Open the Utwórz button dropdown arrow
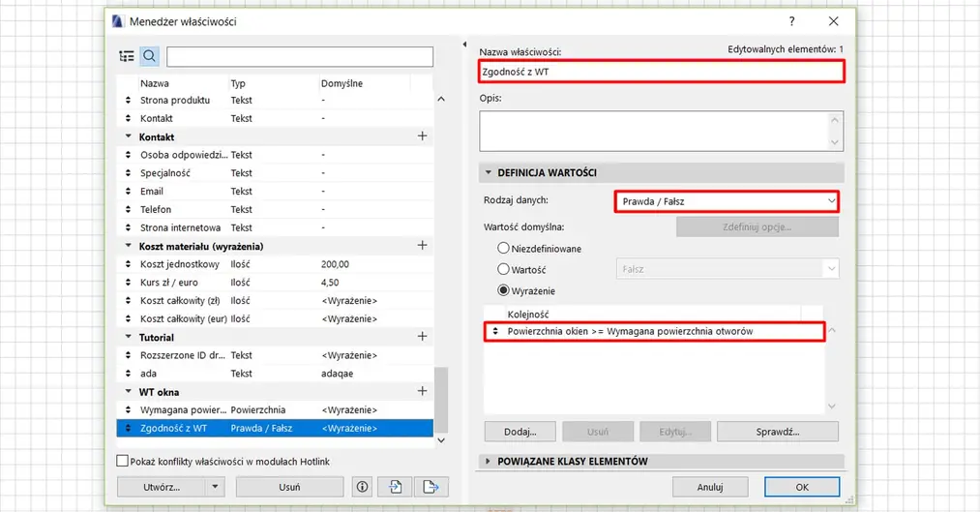Screen dimensions: 980x512 click(x=215, y=487)
